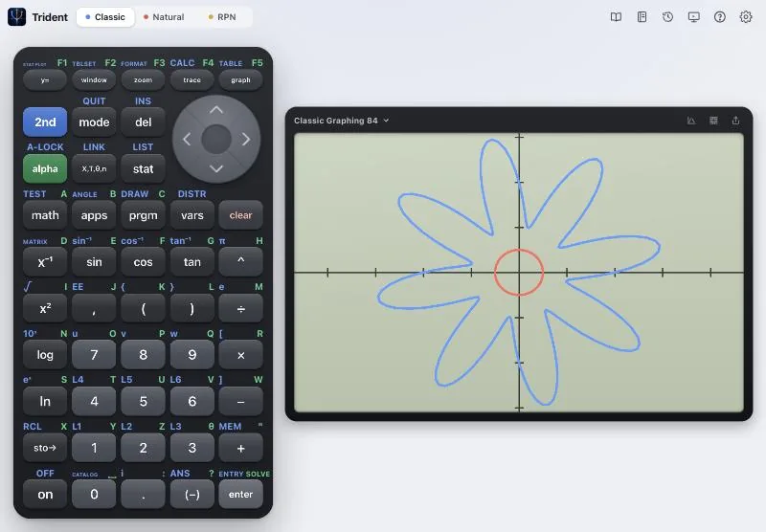Tap the down arrow on the directional pad

click(216, 168)
